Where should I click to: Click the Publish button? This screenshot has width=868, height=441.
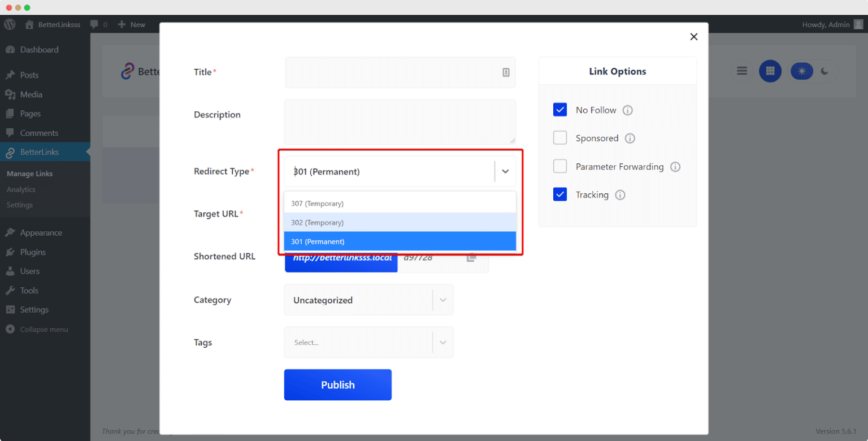(x=337, y=384)
